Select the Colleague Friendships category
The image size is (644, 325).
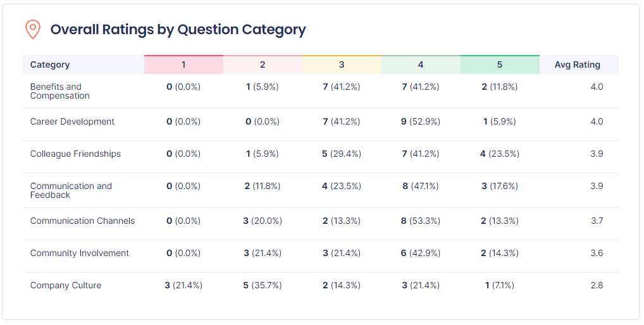click(x=75, y=154)
